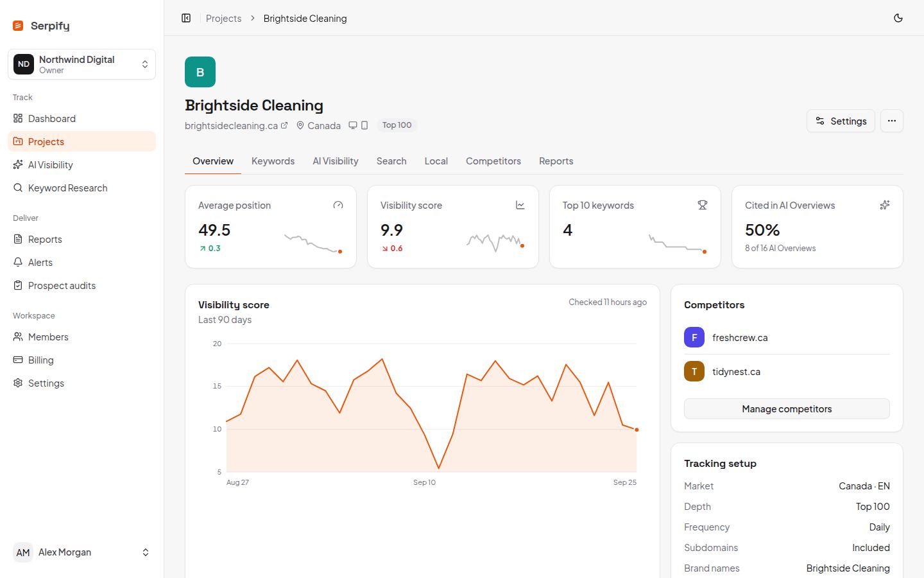Open AI Visibility sidebar item

click(x=81, y=164)
